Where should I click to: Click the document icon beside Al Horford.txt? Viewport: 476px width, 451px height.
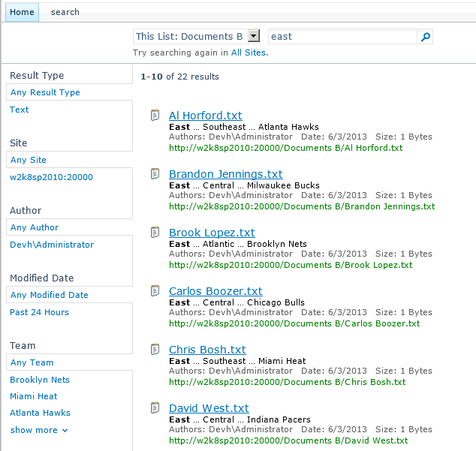coord(155,115)
